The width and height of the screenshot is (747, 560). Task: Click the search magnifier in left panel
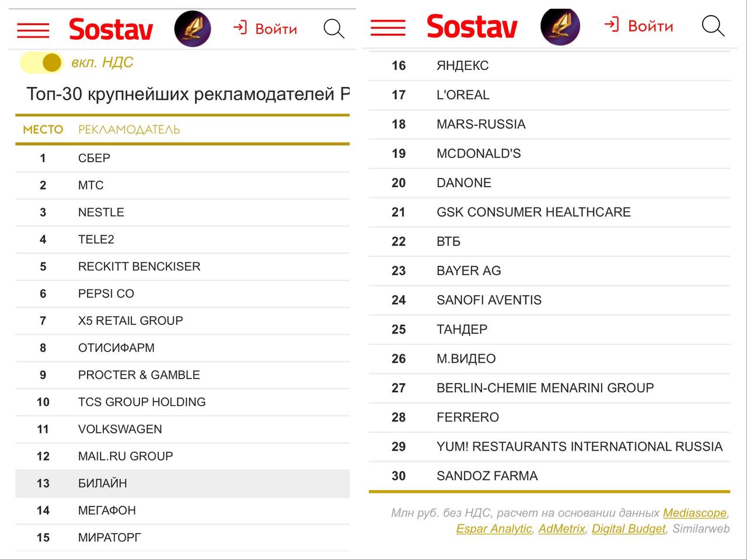334,29
